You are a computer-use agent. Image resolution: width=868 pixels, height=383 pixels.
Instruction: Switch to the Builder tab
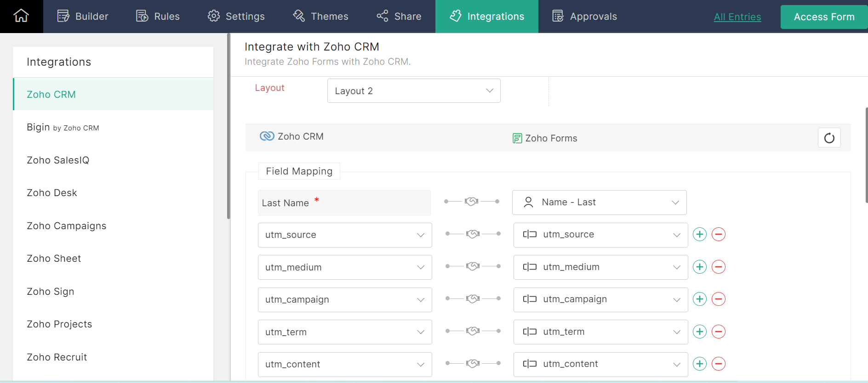tap(83, 17)
